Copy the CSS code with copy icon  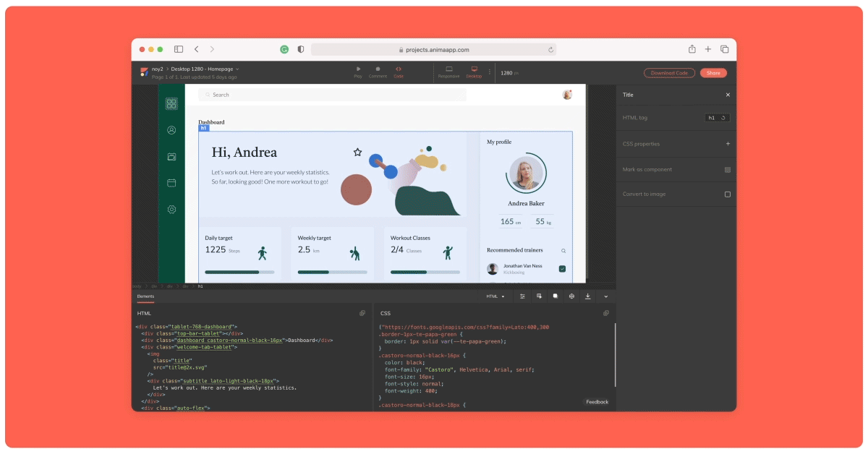(x=606, y=313)
